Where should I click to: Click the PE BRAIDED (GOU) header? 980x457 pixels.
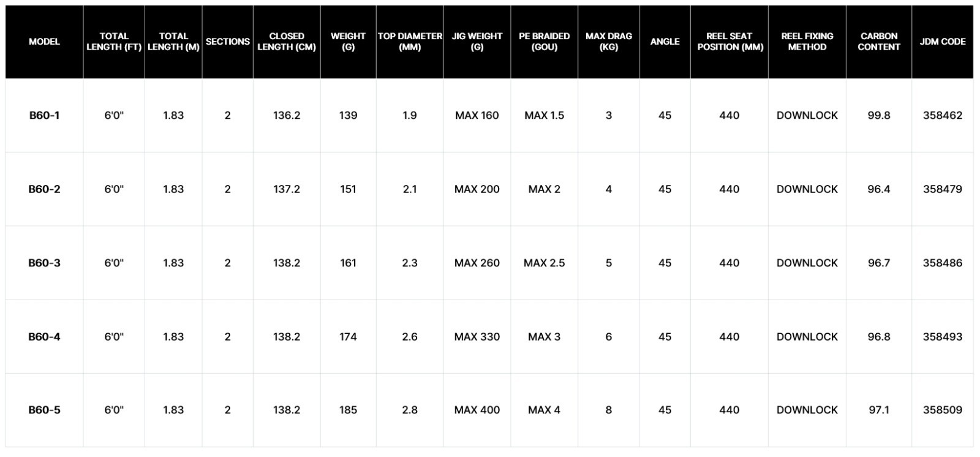(x=545, y=42)
